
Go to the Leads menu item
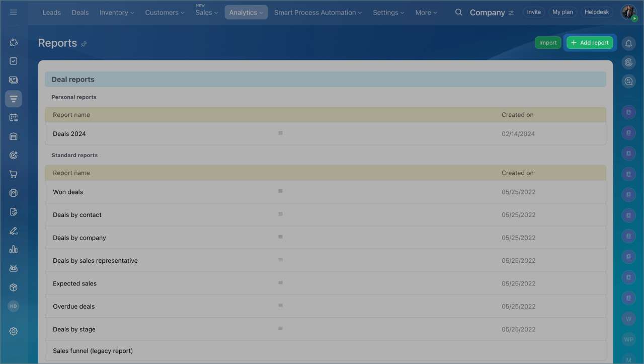pyautogui.click(x=52, y=13)
